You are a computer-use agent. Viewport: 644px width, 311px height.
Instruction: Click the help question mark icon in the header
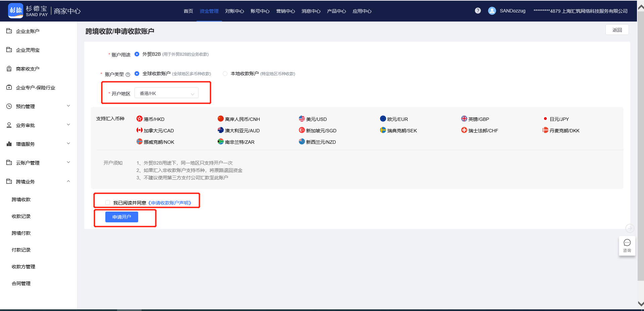(477, 10)
